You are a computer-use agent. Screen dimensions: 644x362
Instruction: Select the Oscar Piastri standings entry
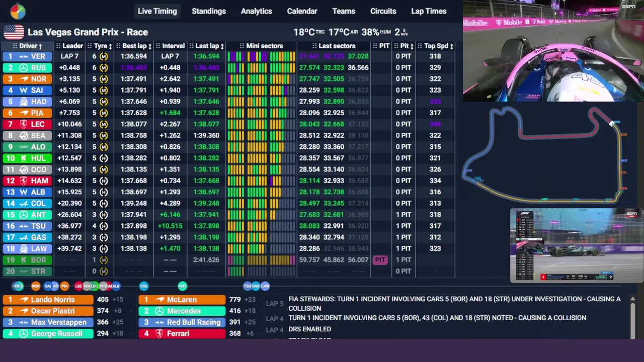48,311
